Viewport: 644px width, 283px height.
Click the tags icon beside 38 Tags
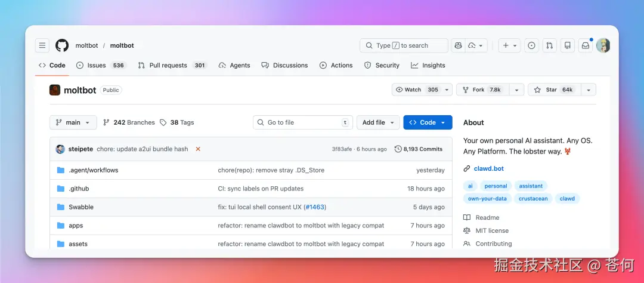(163, 122)
